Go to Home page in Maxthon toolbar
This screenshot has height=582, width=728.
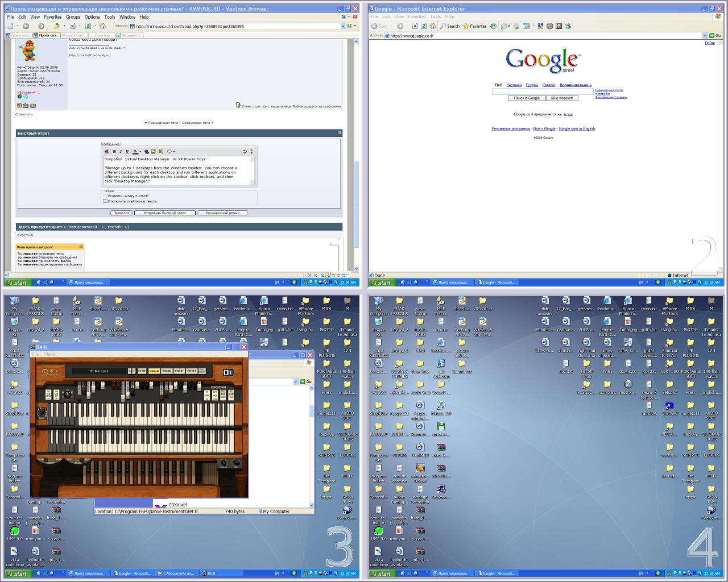103,26
